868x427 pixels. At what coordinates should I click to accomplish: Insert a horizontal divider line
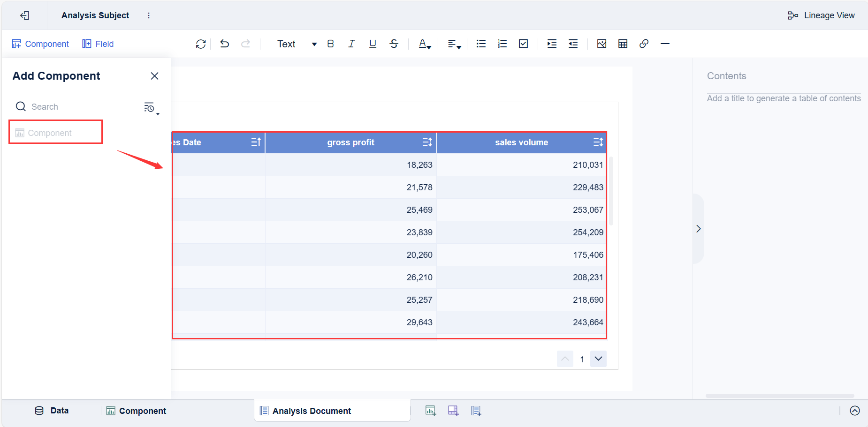coord(665,44)
